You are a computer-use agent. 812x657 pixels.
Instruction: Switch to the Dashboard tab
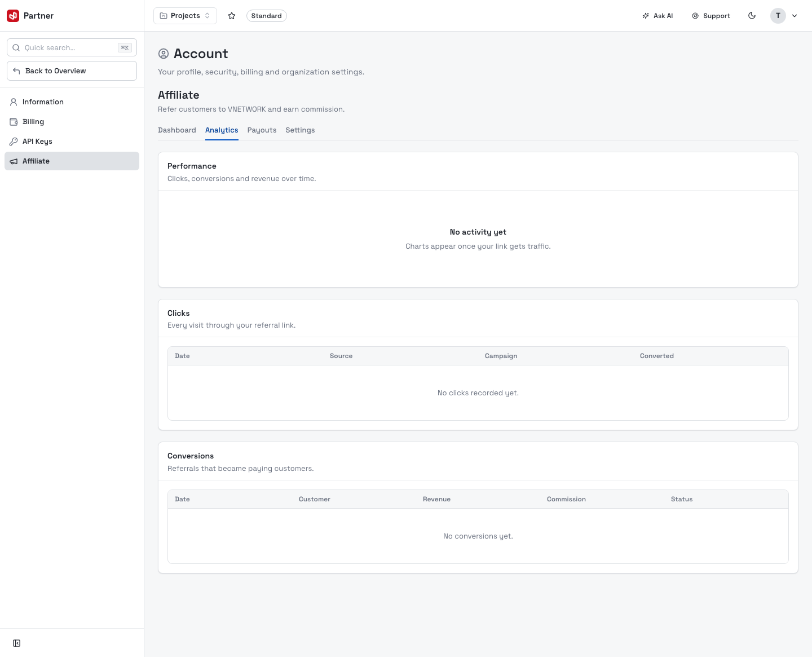point(177,130)
